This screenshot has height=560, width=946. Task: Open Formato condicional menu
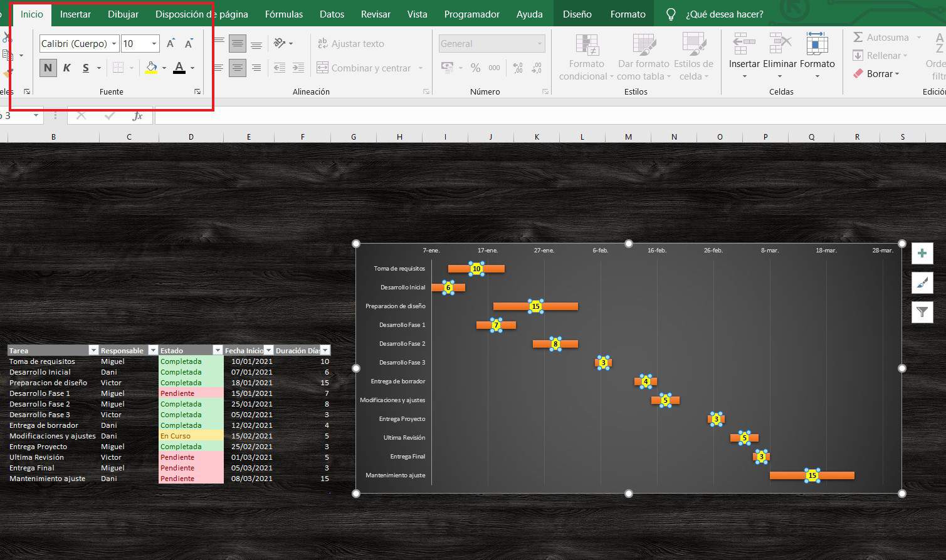coord(586,58)
